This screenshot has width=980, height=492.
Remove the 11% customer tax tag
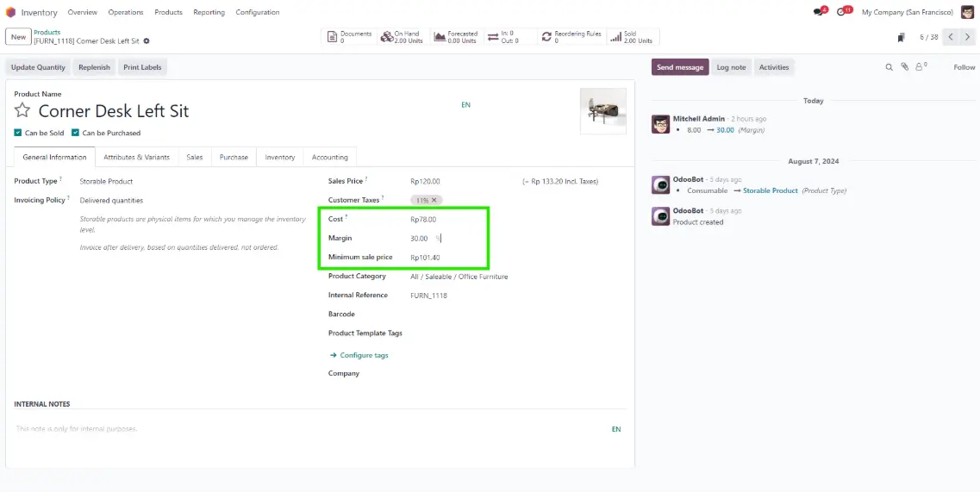435,200
